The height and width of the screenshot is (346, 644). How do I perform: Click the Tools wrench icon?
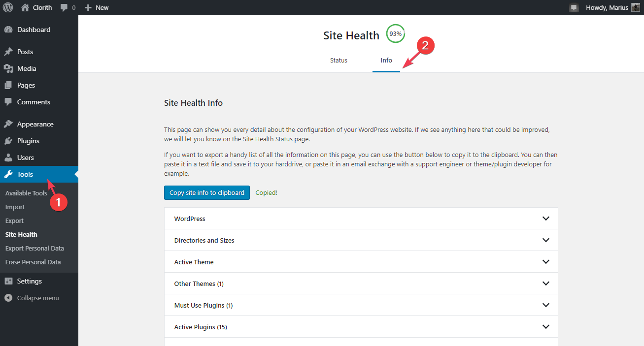coord(8,174)
